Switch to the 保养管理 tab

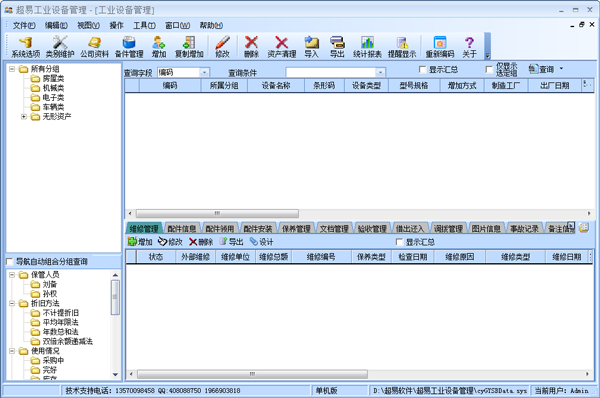coord(296,228)
